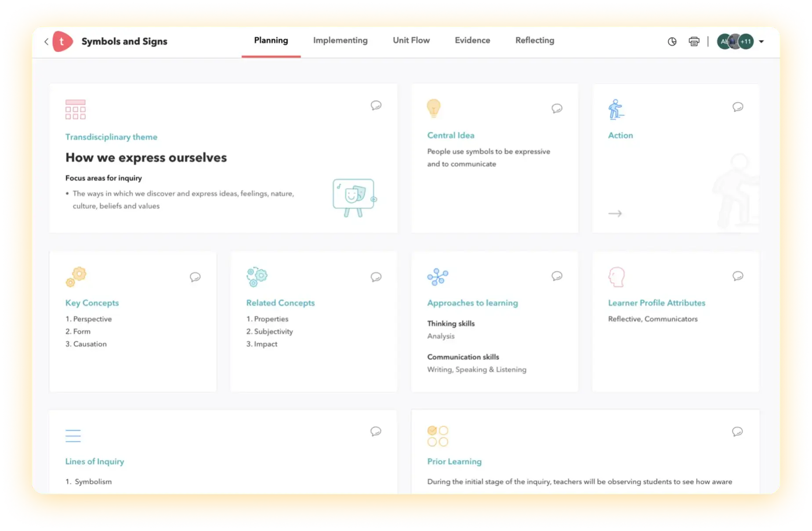This screenshot has height=531, width=812.
Task: Click the printer icon in header
Action: click(x=694, y=42)
